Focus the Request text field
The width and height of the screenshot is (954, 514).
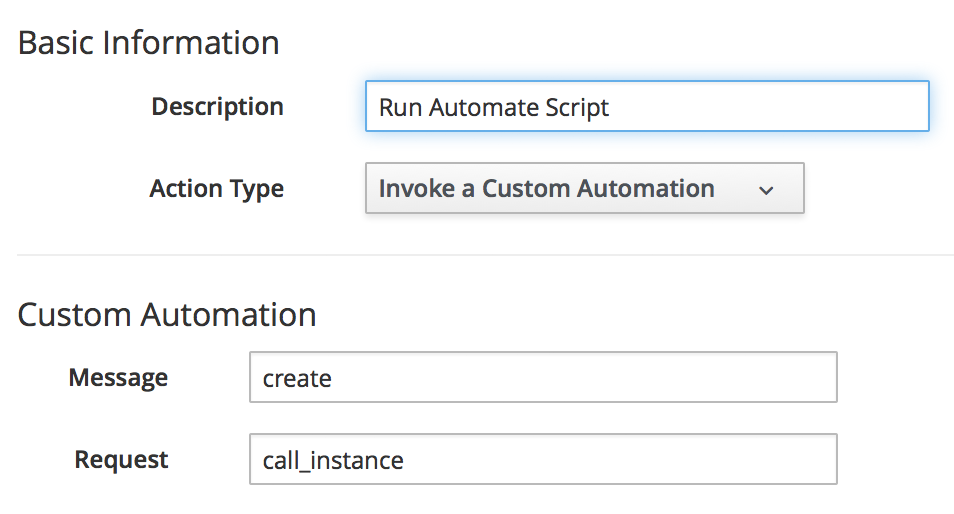coord(542,460)
